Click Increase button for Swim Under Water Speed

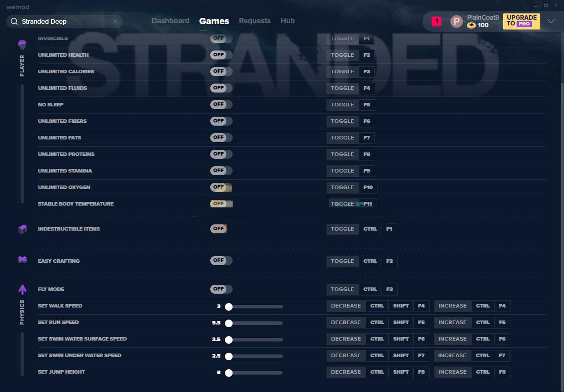(x=453, y=355)
